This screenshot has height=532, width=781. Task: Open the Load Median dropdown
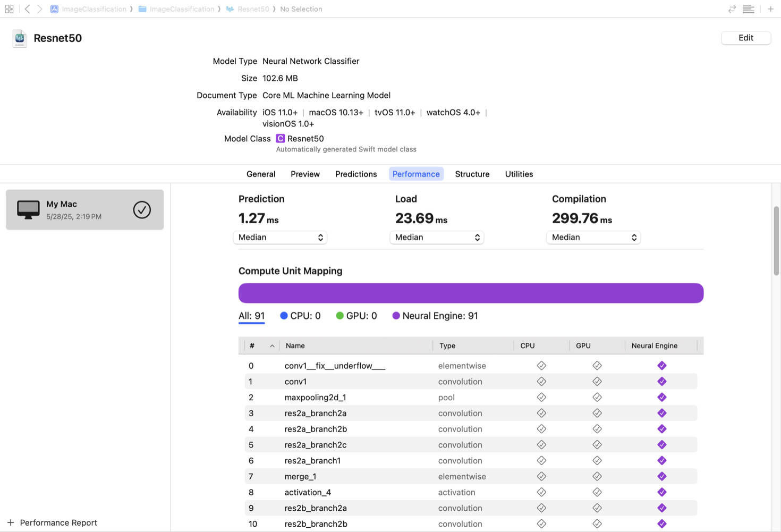pyautogui.click(x=437, y=238)
